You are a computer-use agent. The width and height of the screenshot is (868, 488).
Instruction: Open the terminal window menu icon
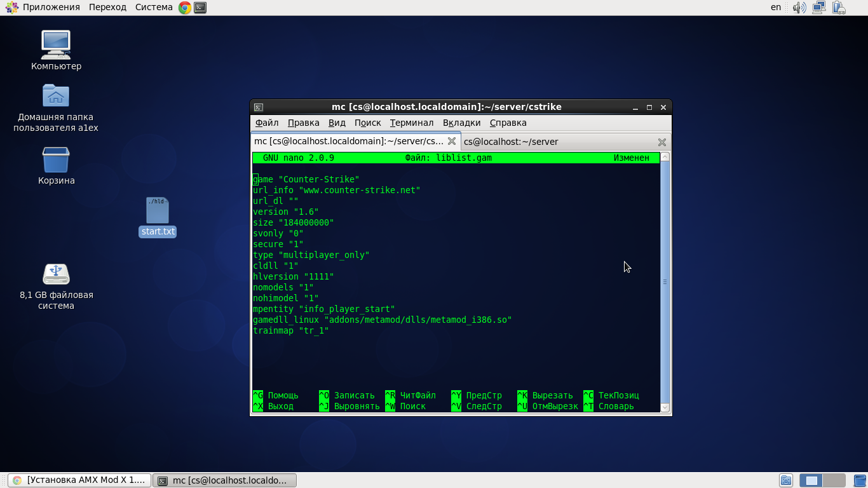(x=259, y=107)
